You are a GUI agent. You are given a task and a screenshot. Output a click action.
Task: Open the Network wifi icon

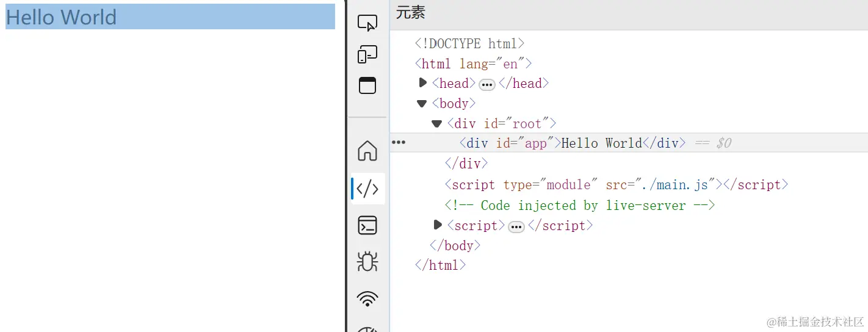367,298
